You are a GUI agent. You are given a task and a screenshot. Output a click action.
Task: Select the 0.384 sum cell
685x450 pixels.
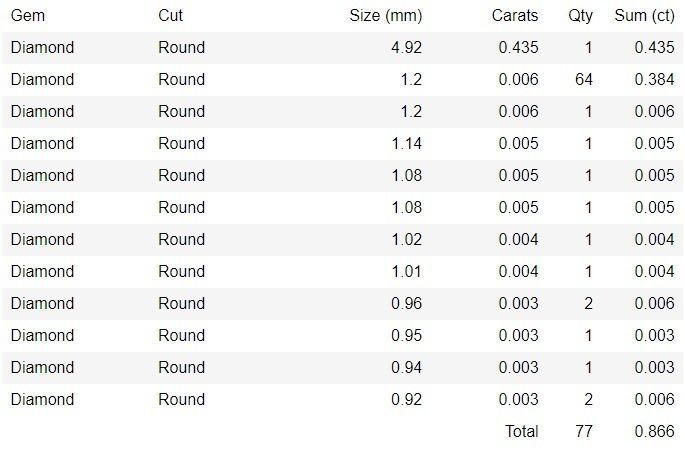(654, 80)
